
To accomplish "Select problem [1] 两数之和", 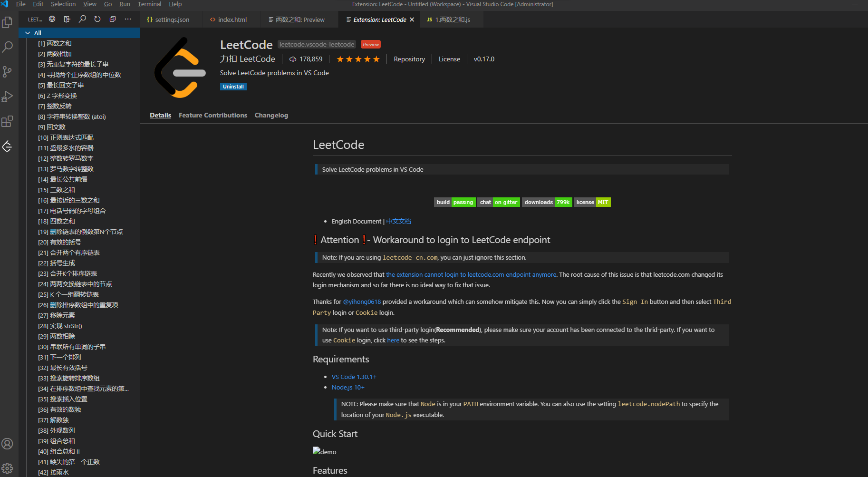I will (x=79, y=43).
